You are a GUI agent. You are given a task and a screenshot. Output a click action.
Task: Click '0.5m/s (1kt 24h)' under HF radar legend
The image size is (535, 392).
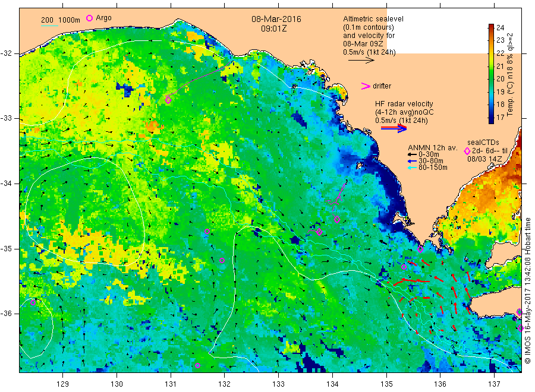pos(402,121)
